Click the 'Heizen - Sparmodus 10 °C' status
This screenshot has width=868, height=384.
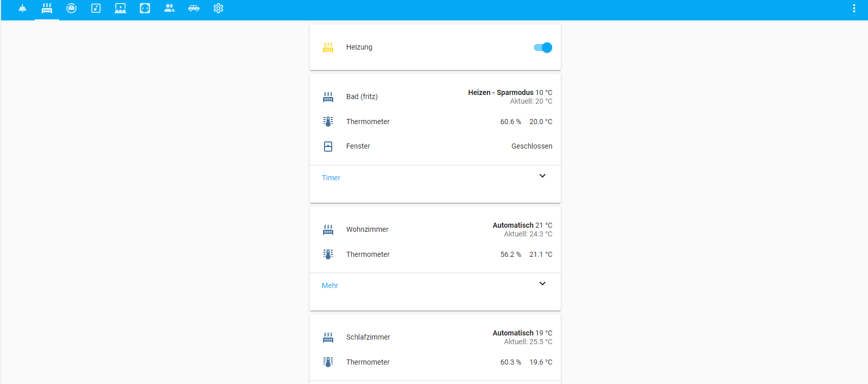pyautogui.click(x=510, y=92)
